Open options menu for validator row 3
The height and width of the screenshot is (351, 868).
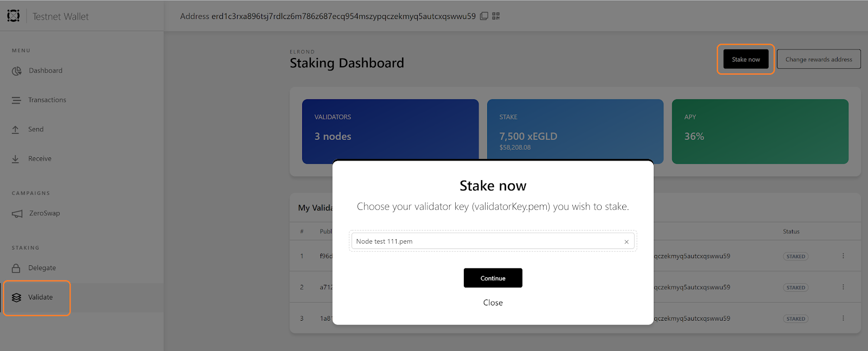tap(843, 318)
